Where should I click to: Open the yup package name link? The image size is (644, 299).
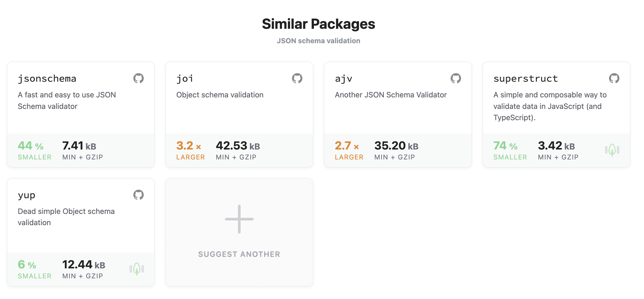[26, 195]
